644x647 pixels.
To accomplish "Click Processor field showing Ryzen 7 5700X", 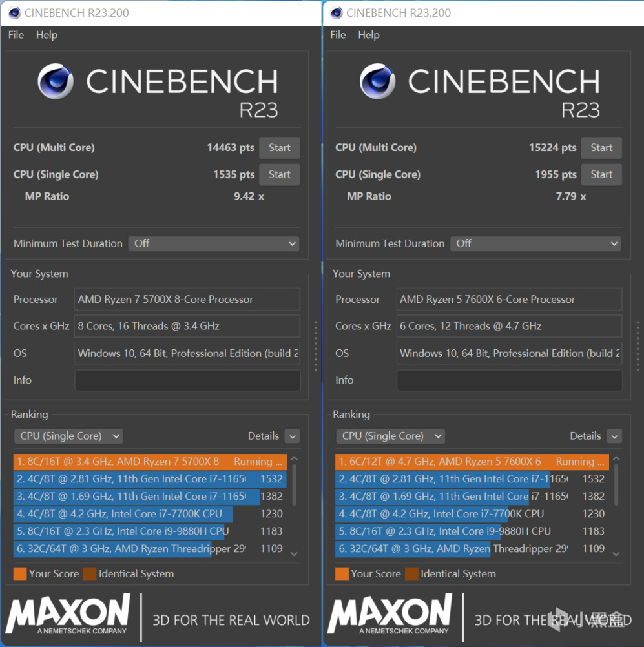I will pos(187,299).
